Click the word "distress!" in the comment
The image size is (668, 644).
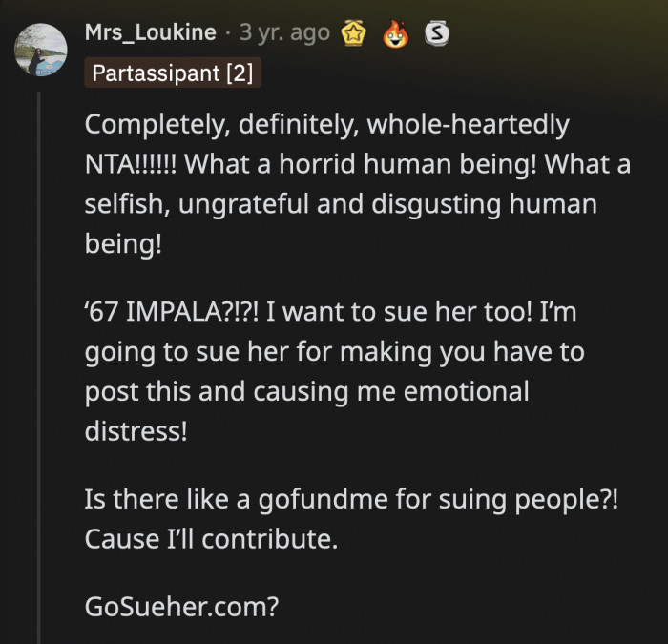(x=136, y=431)
